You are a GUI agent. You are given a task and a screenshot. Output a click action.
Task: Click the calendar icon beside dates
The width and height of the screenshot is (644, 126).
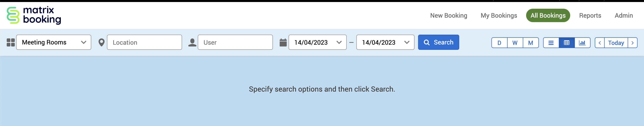(283, 42)
